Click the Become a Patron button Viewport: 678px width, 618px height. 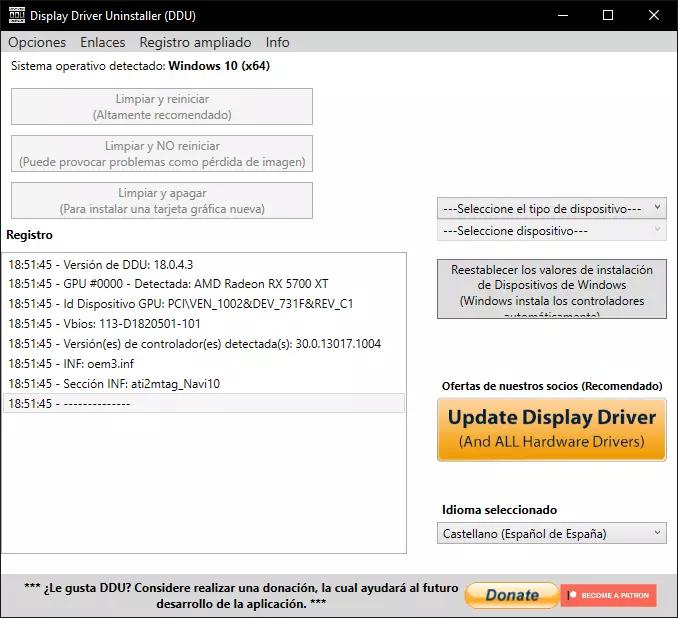pos(608,595)
